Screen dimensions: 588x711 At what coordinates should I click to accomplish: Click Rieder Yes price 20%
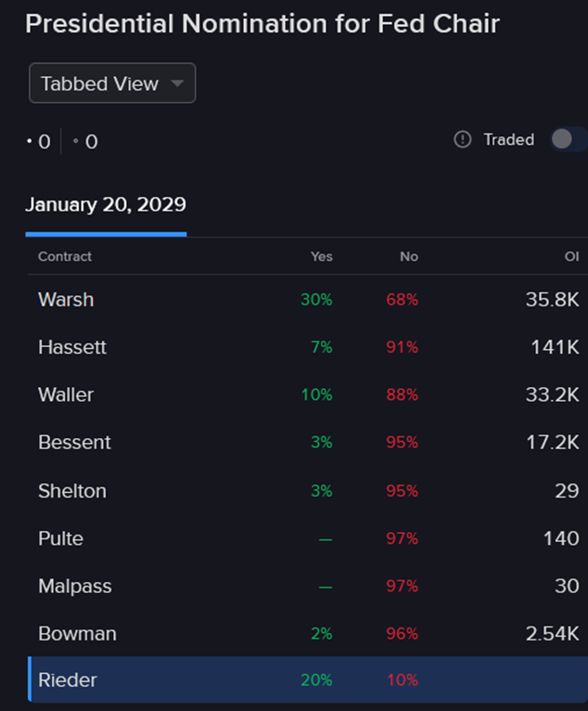(316, 680)
